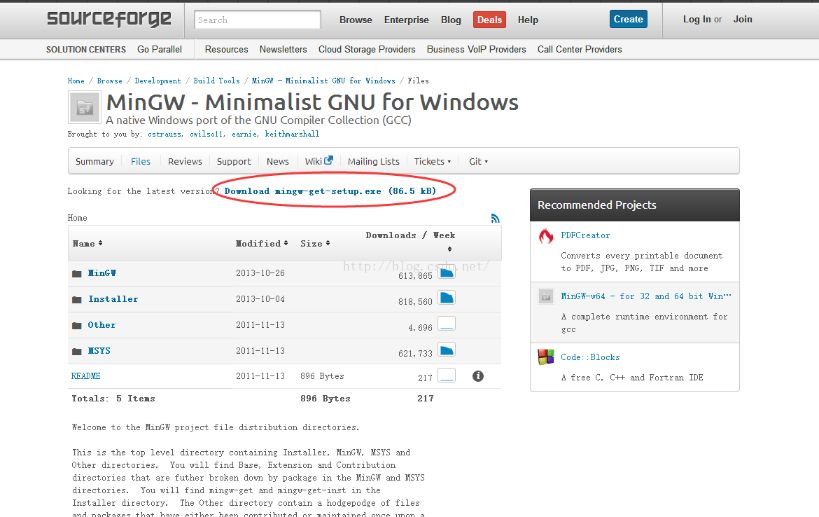Click Home in the breadcrumb
The height and width of the screenshot is (517, 819).
[76, 81]
